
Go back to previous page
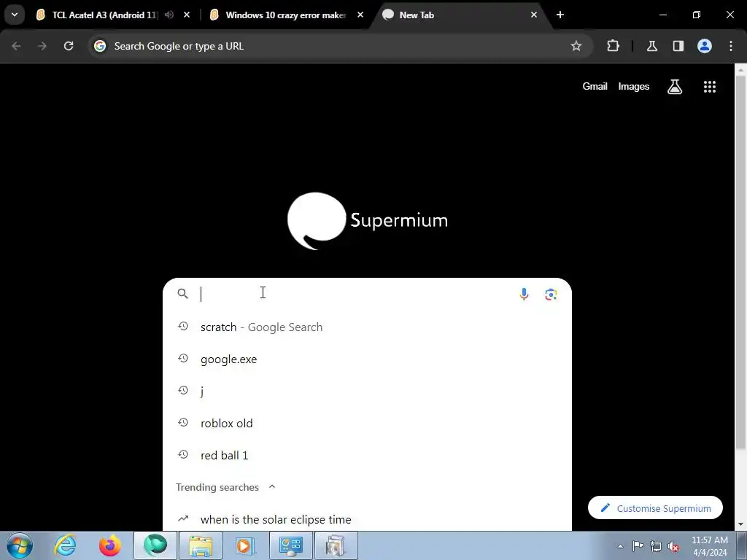tap(16, 46)
